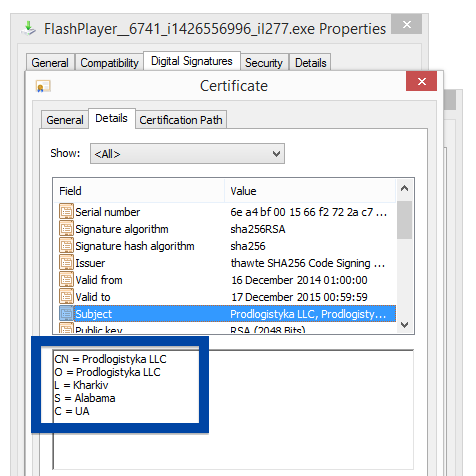Image resolution: width=476 pixels, height=476 pixels.
Task: Click value '17 December 2015 00:59:59'
Action: 299,297
